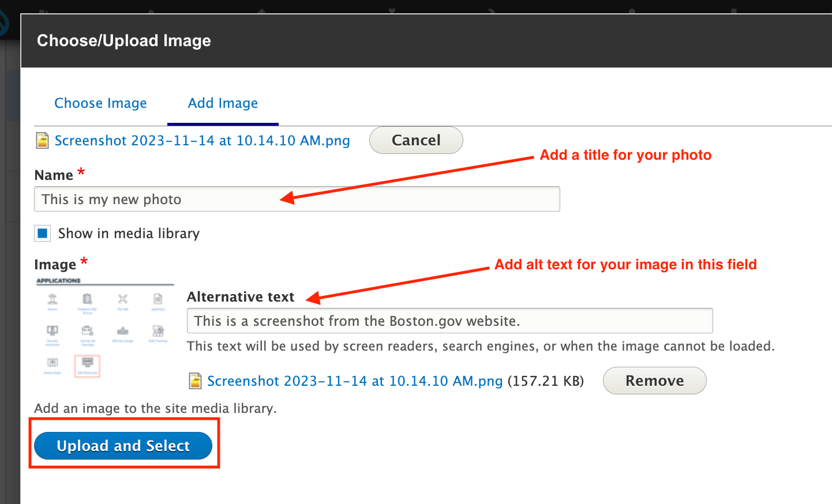832x504 pixels.
Task: Click Employee Self-Service icon in the preview
Action: [88, 299]
